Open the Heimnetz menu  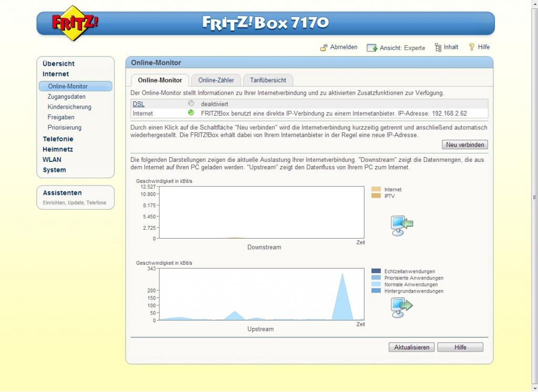[x=58, y=149]
